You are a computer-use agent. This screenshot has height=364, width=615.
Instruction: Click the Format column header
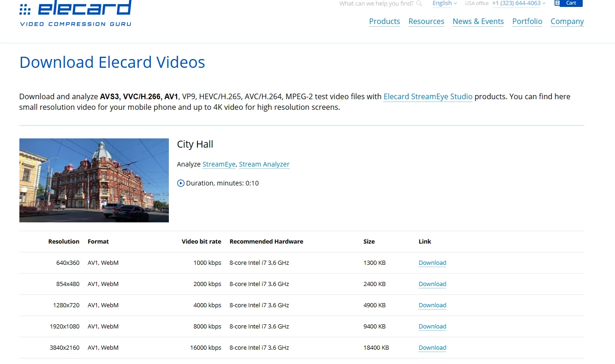[98, 241]
